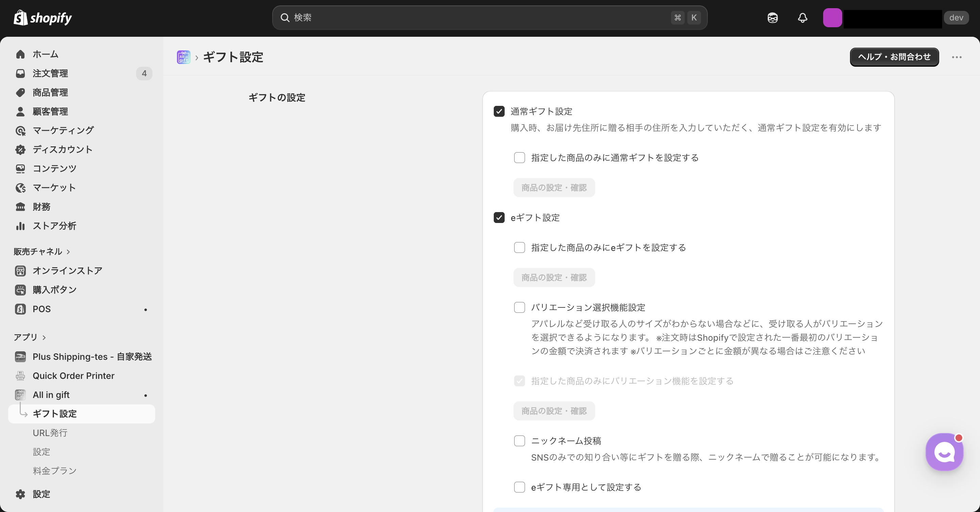Open ギフト設定 submenu item
The height and width of the screenshot is (512, 980).
(x=81, y=413)
